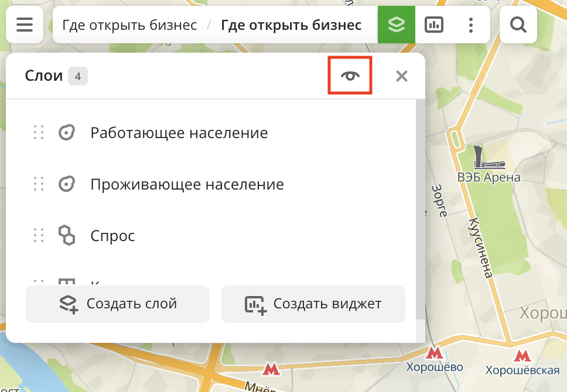
Task: Click Создать слой button
Action: 117,304
